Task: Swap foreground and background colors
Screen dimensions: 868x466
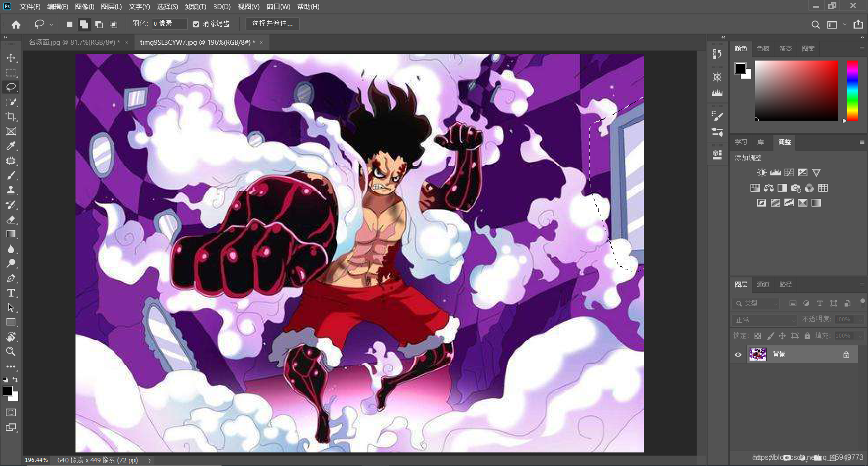Action: pos(15,380)
